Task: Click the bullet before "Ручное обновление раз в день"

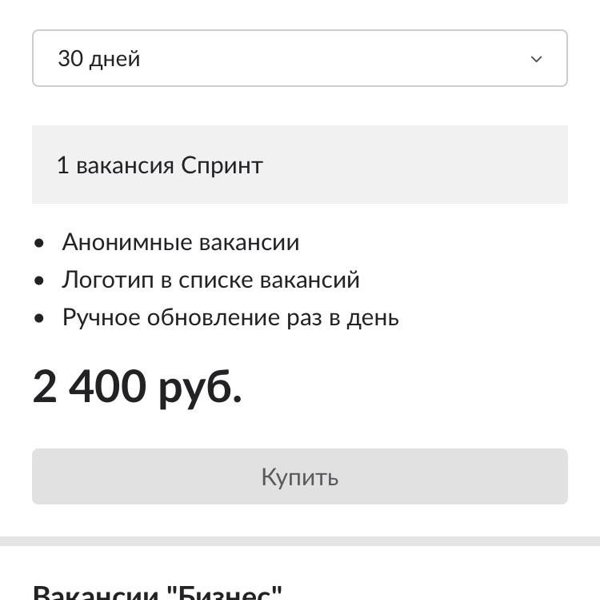Action: [x=39, y=319]
